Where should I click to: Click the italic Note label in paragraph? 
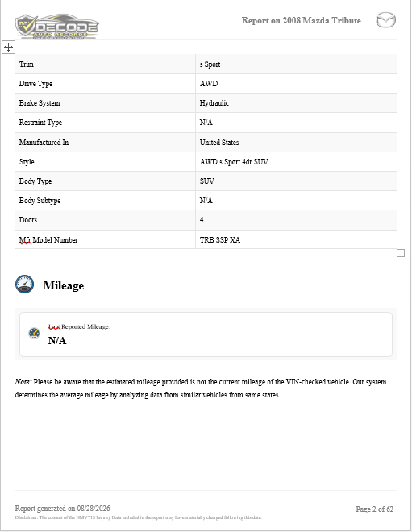[x=23, y=382]
